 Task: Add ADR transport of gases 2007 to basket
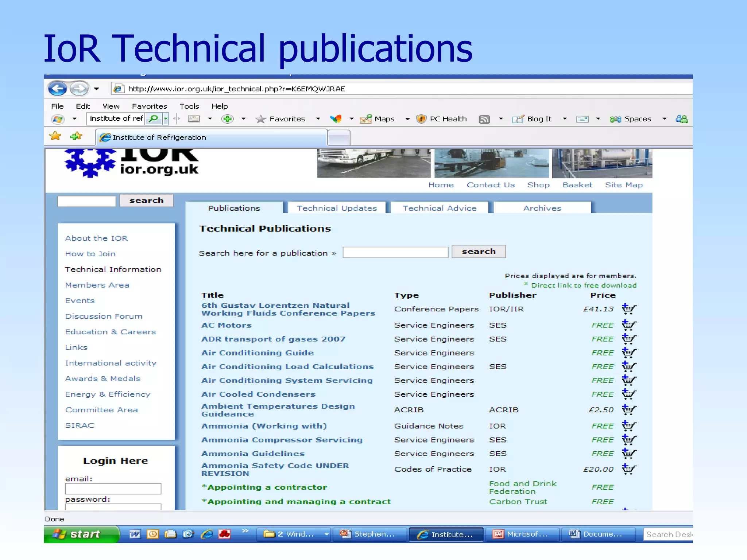629,338
